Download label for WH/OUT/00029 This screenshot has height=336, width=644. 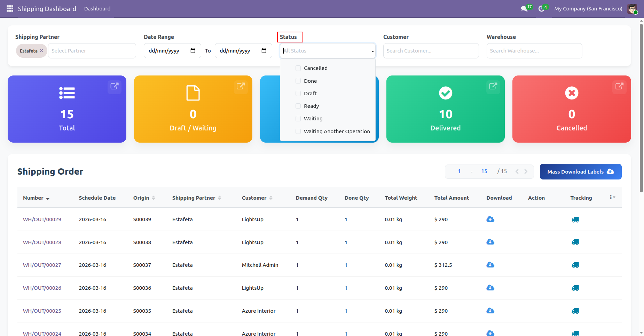pyautogui.click(x=490, y=219)
